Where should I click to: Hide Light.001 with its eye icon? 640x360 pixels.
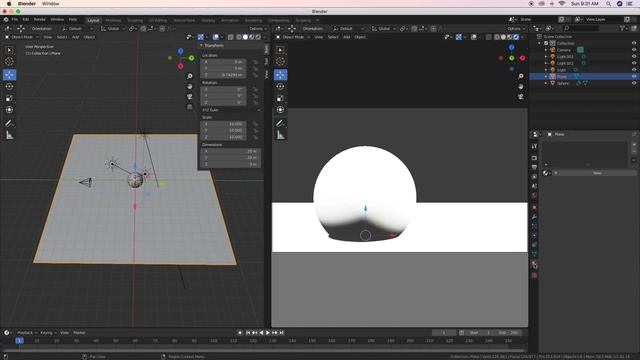634,56
